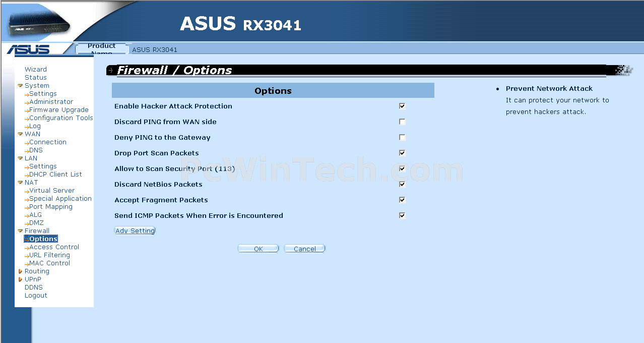Click the Prevent Network Attack help heading
The width and height of the screenshot is (644, 343).
[x=549, y=88]
